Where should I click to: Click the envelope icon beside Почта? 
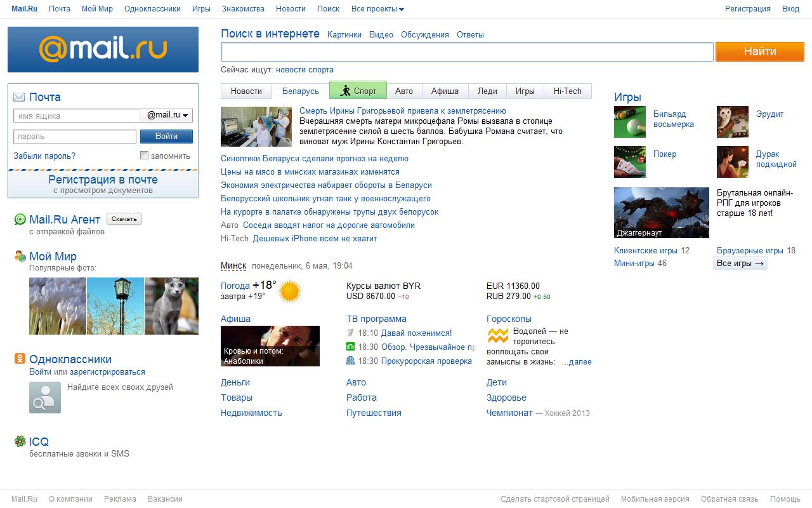pos(19,97)
